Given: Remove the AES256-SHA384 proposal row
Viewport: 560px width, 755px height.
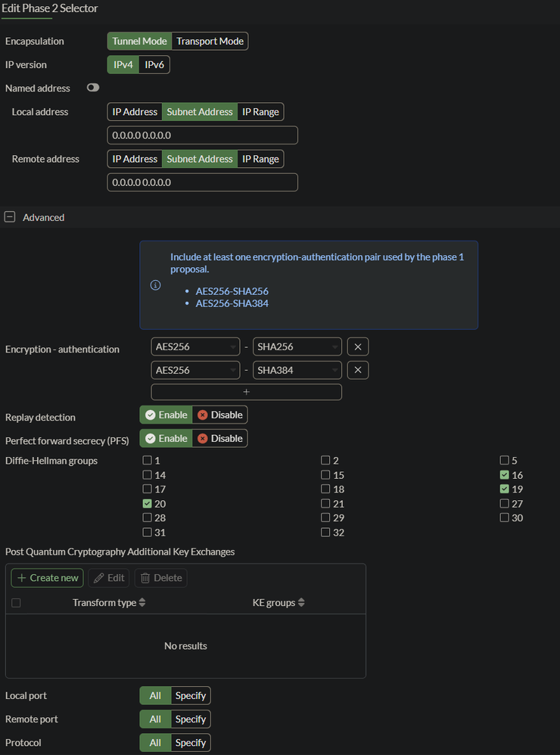Looking at the screenshot, I should point(357,371).
